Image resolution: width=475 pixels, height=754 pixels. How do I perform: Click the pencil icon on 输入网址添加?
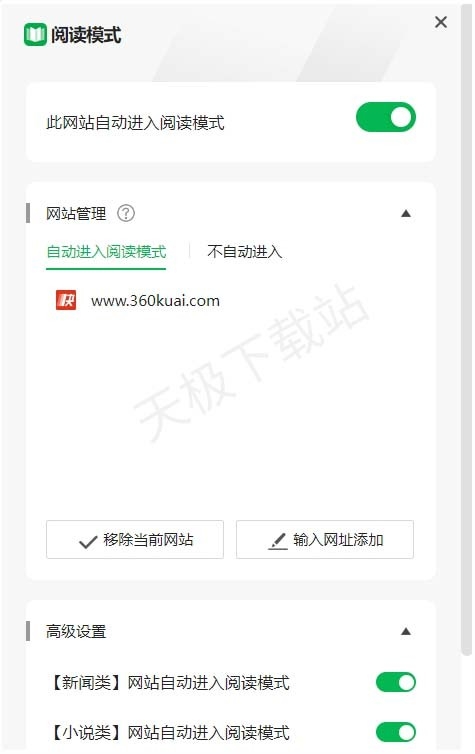pos(278,541)
